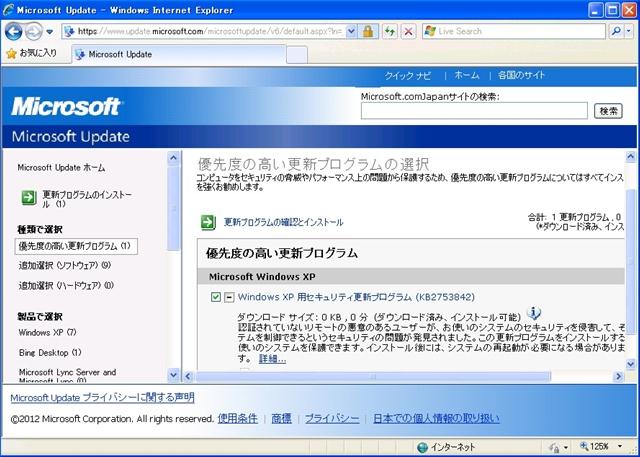Click horizontal scrollbar right arrow
Viewport: 640px width, 457px height.
[618, 376]
